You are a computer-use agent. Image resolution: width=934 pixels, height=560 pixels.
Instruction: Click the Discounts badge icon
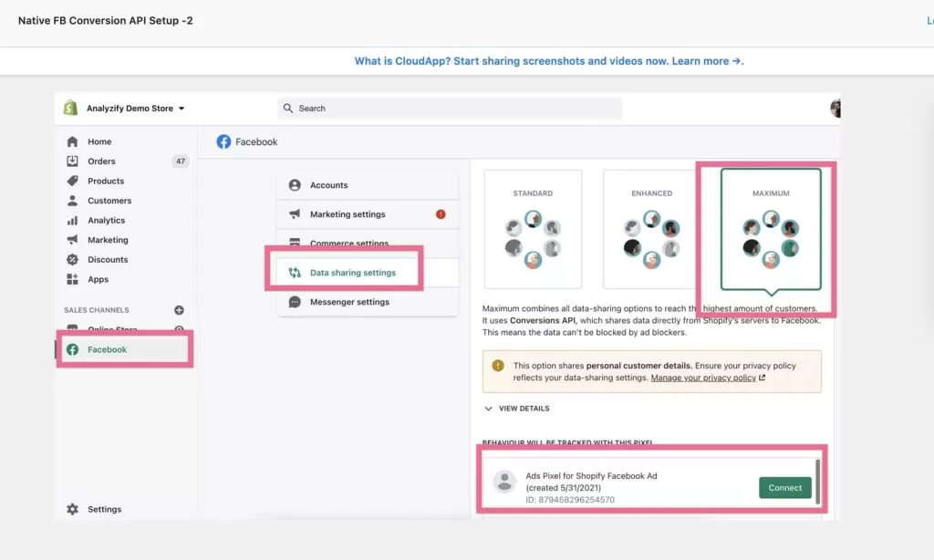73,260
